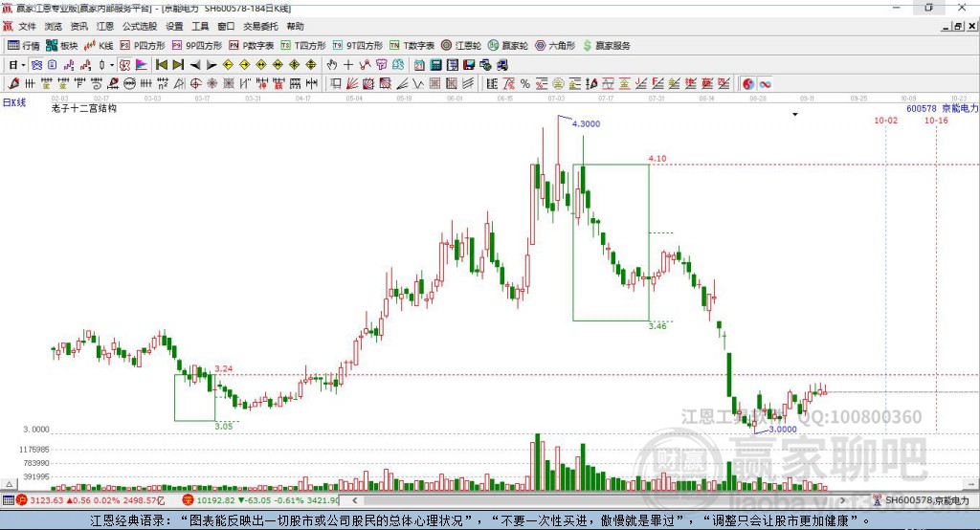Viewport: 980px width, 530px height.
Task: Expand the candlestick style dropdown arrow
Action: tap(112, 65)
